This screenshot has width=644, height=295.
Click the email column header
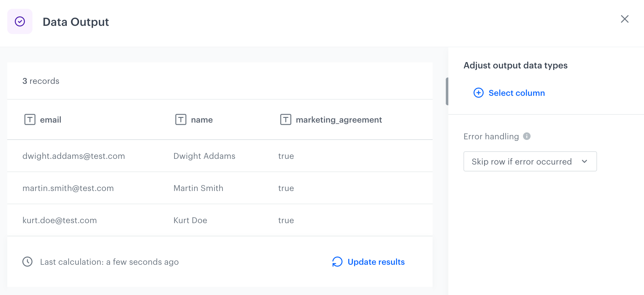[x=50, y=120]
